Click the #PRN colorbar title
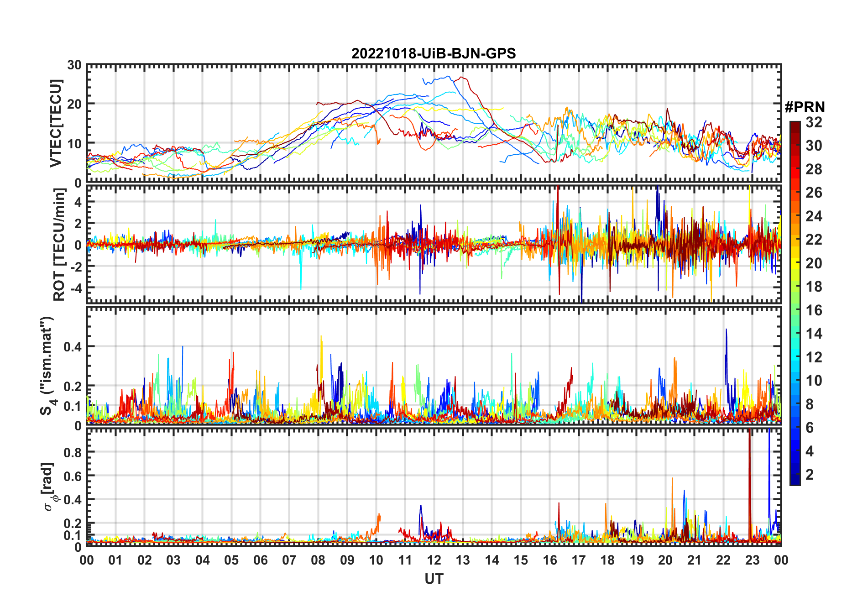 805,107
